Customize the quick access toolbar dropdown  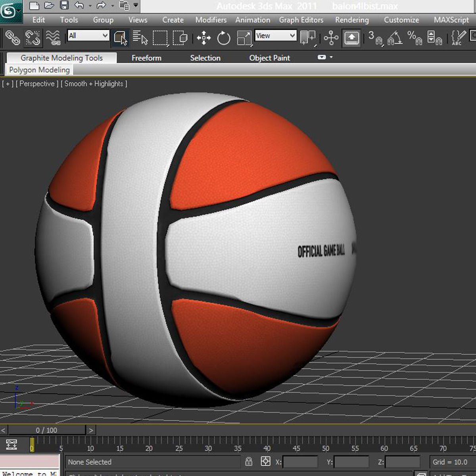(136, 6)
